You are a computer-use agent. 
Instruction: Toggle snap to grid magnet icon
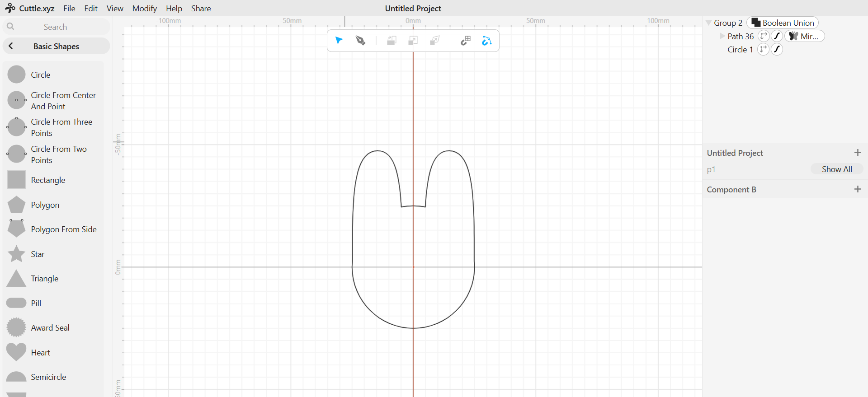466,41
